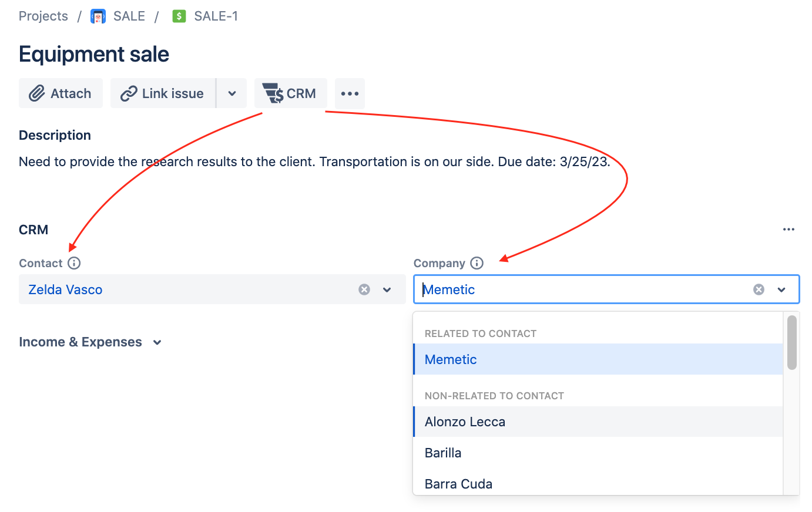This screenshot has height=512, width=812.
Task: Select Barra Cuda from the company list
Action: tap(458, 483)
